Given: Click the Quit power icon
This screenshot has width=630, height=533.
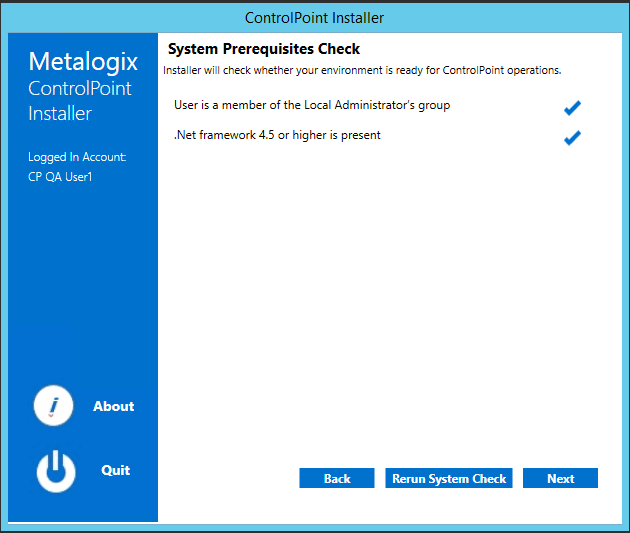Looking at the screenshot, I should (x=56, y=470).
